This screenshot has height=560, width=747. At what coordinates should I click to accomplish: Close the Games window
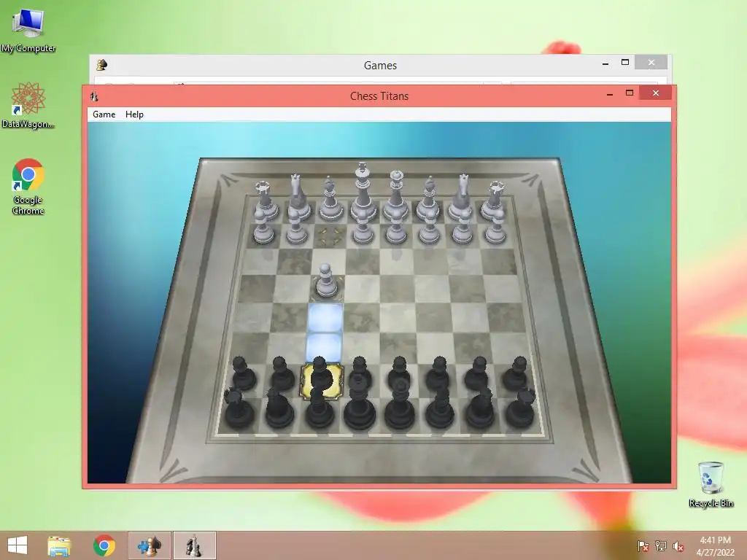click(x=651, y=63)
